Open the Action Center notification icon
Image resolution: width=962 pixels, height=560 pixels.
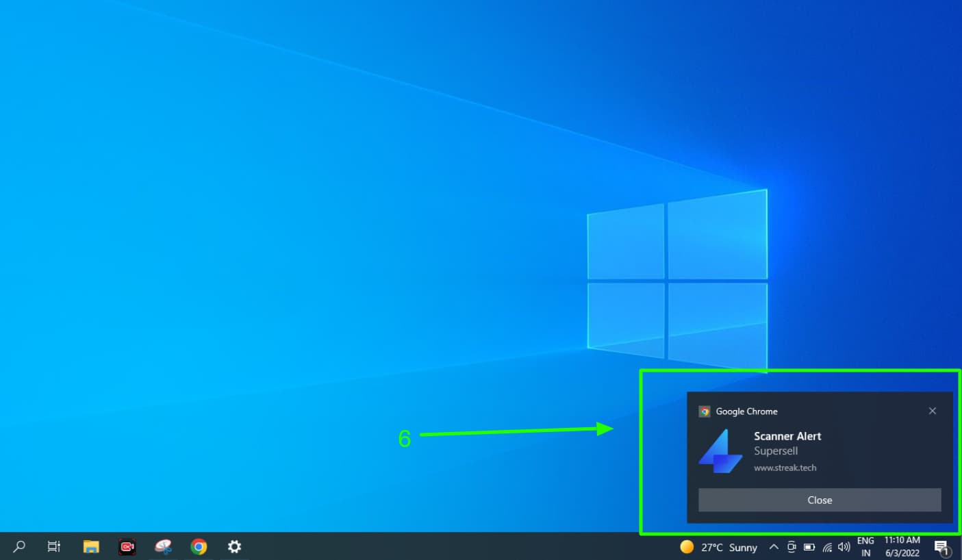click(941, 547)
